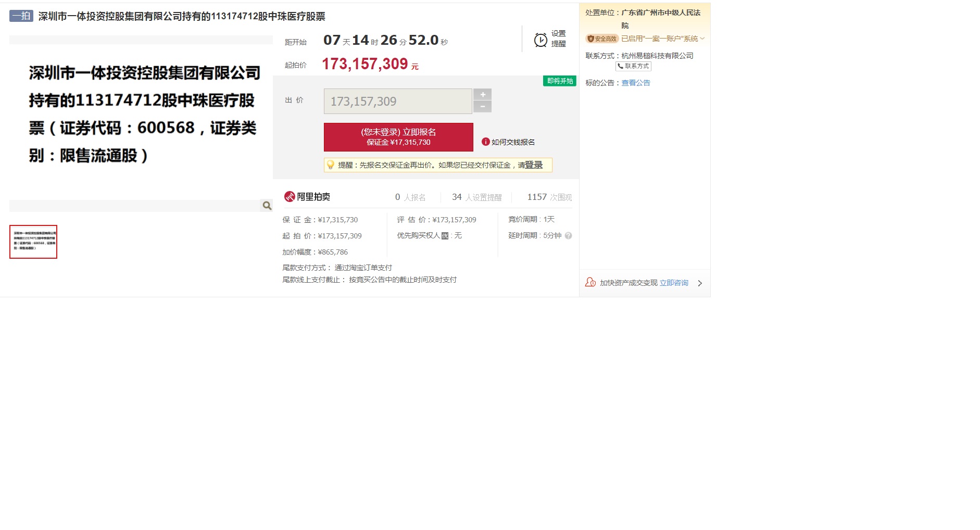Open the 立即咨询 consultation link
980x530 pixels.
[x=674, y=283]
